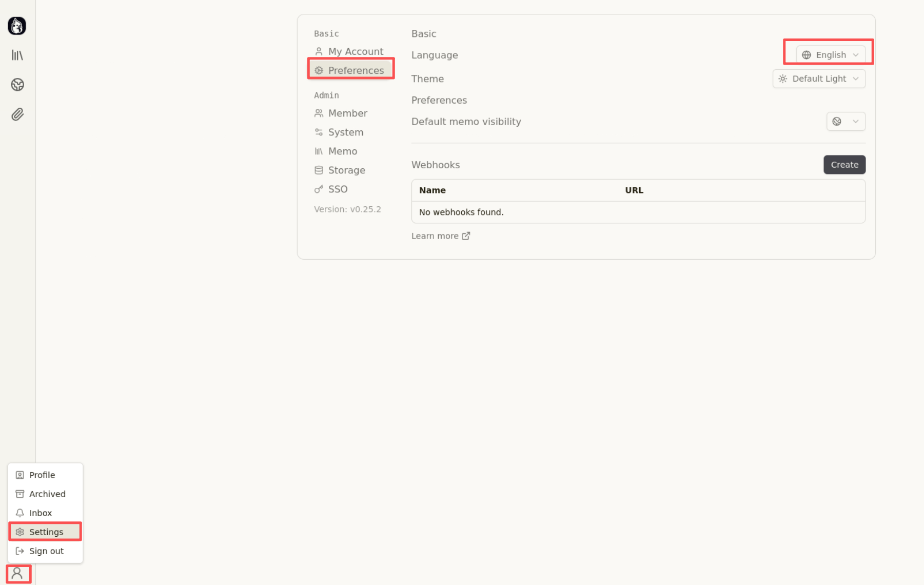Screen dimensions: 924x585
Task: Click the globe icon in Language selector
Action: 807,55
